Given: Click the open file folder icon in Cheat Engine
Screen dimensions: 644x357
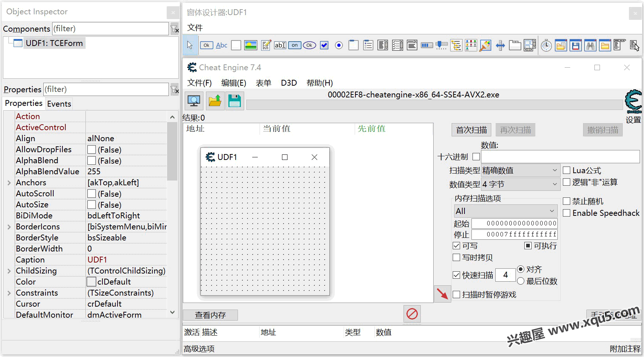Looking at the screenshot, I should click(215, 101).
